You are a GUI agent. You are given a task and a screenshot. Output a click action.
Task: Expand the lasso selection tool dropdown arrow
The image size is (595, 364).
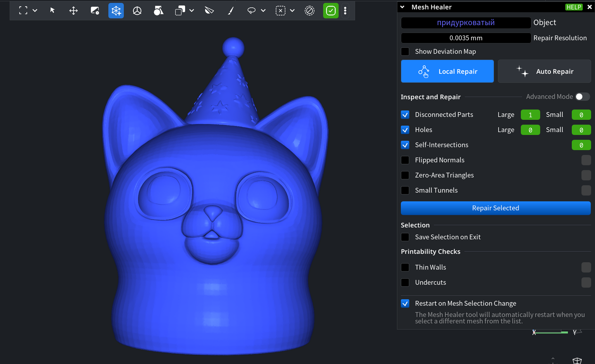pos(263,11)
